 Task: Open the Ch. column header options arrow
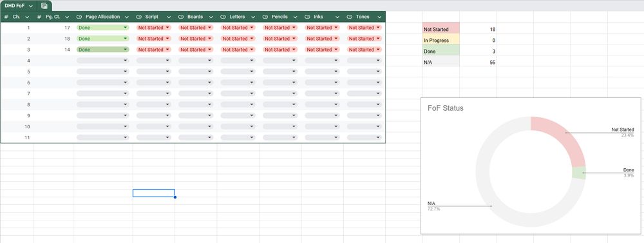click(x=27, y=17)
